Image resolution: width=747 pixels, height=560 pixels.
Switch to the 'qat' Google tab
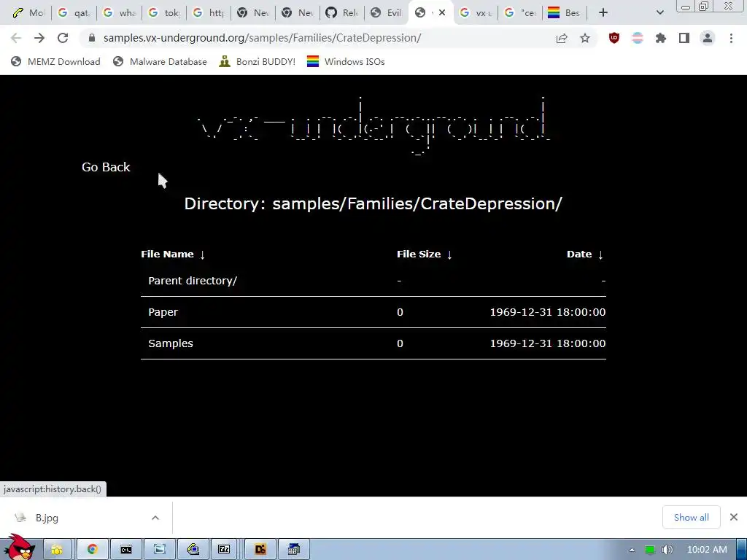coord(74,13)
